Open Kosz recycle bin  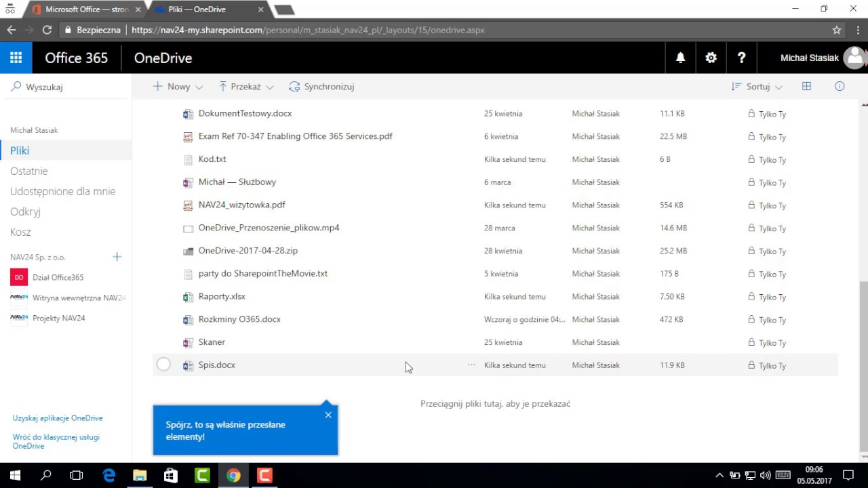coord(20,232)
